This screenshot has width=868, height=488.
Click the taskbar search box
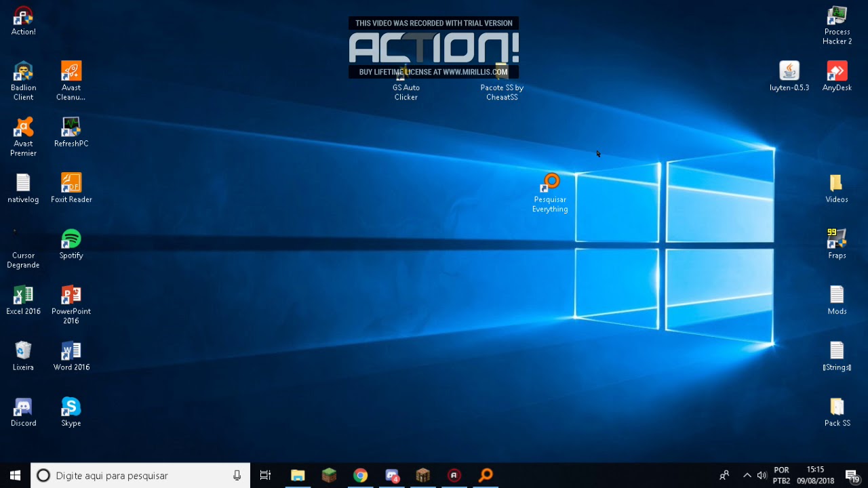point(140,475)
